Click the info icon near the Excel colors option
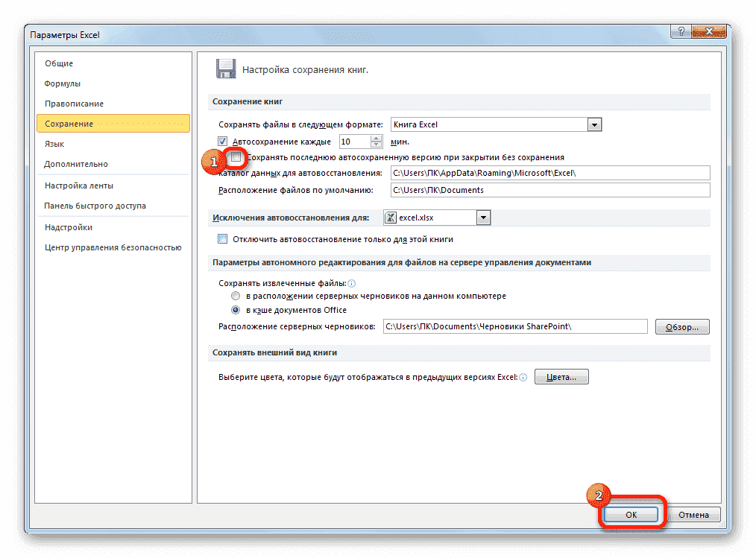Image resolution: width=756 pixels, height=558 pixels. (523, 377)
